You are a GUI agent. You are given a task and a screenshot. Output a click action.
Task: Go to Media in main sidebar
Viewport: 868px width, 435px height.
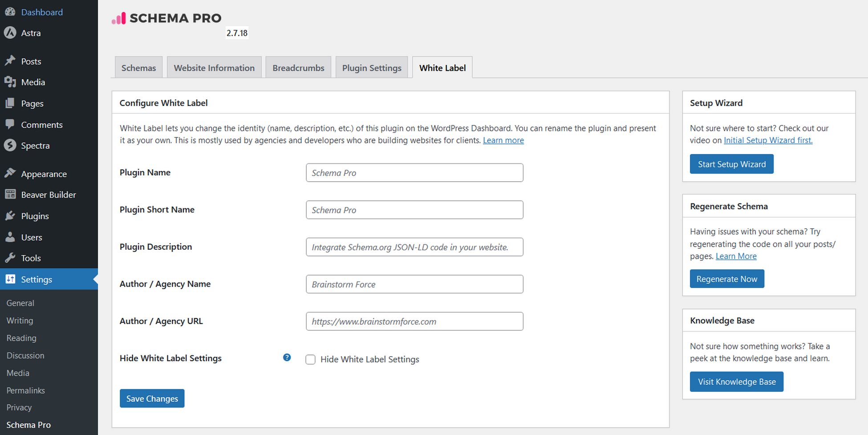(x=33, y=82)
